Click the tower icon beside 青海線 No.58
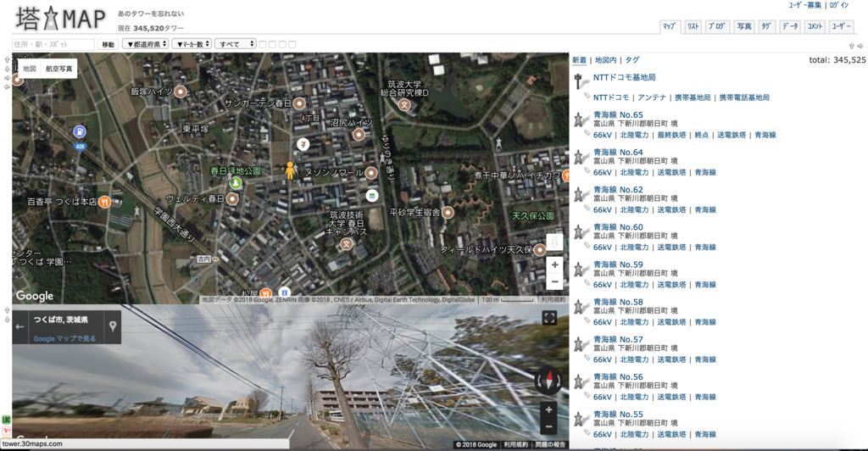This screenshot has height=451, width=868. point(579,307)
